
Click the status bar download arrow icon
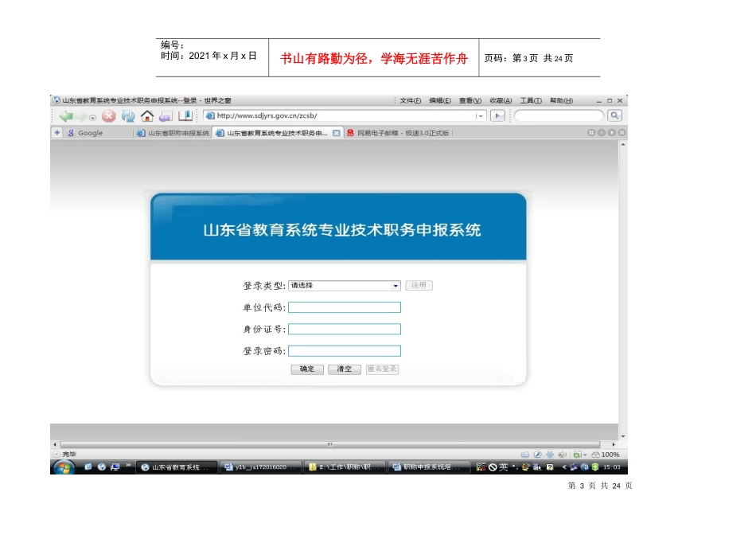550,455
